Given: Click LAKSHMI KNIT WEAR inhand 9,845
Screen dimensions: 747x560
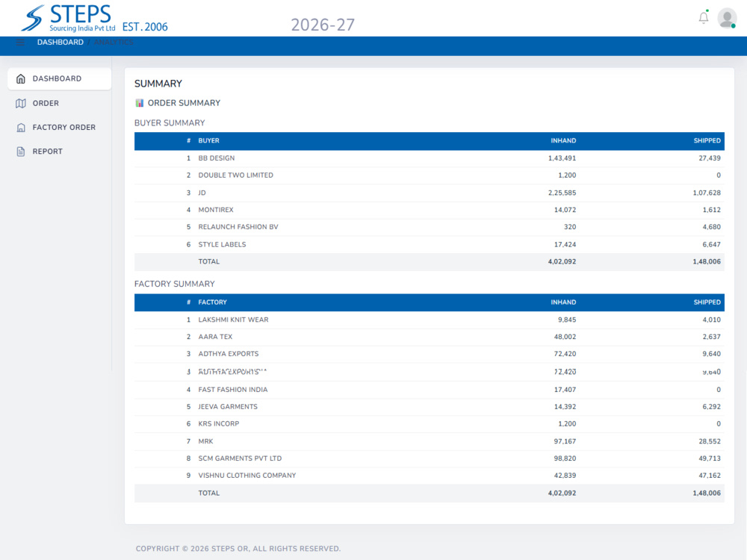Looking at the screenshot, I should 567,320.
